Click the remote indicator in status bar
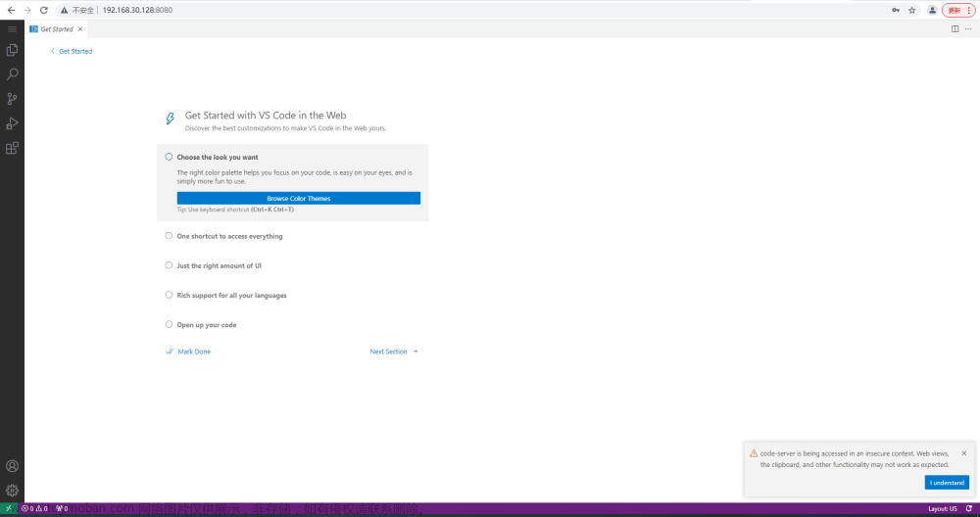This screenshot has width=980, height=517. point(8,509)
